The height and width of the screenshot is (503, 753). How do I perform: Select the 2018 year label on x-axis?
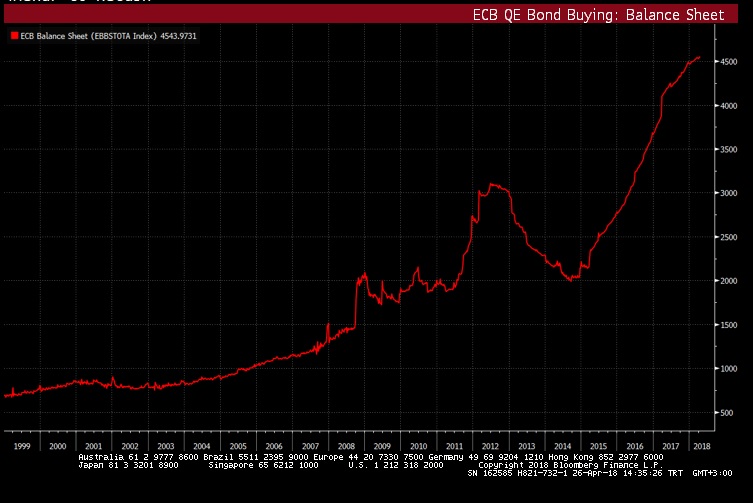coord(703,446)
